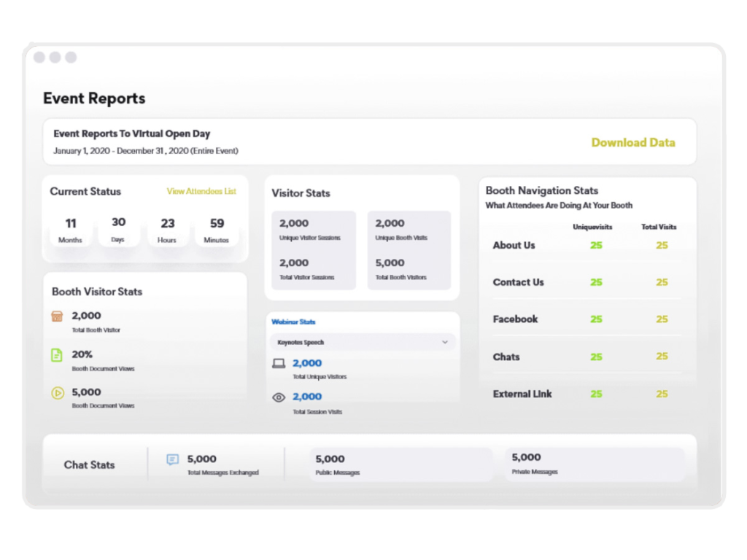The image size is (747, 560).
Task: Click the Webinar Stats link
Action: (x=293, y=322)
